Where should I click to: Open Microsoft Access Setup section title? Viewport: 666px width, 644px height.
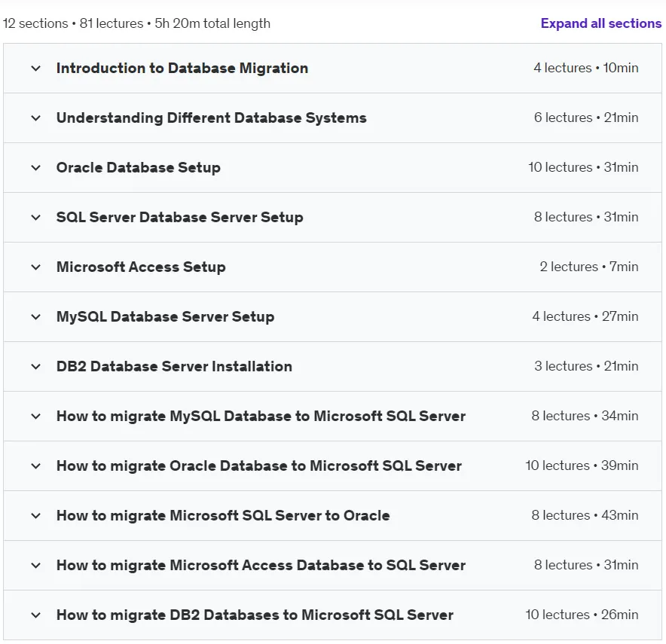(x=141, y=267)
